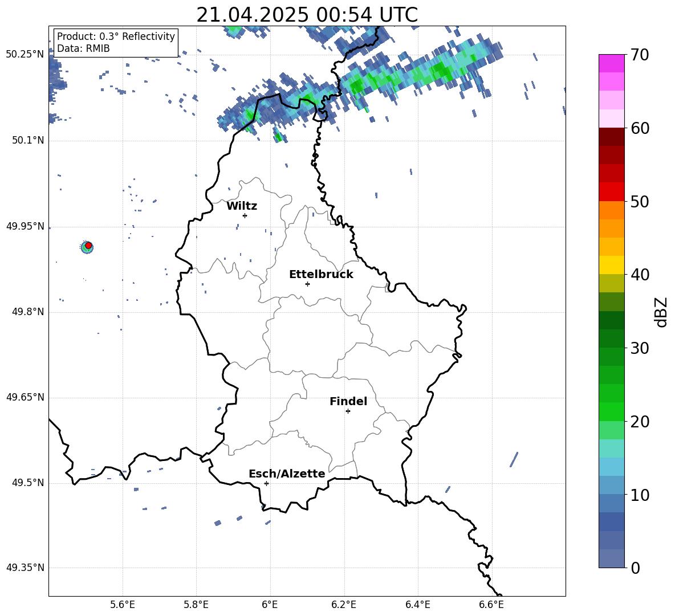Click the 49.5°N latitude label

click(28, 483)
